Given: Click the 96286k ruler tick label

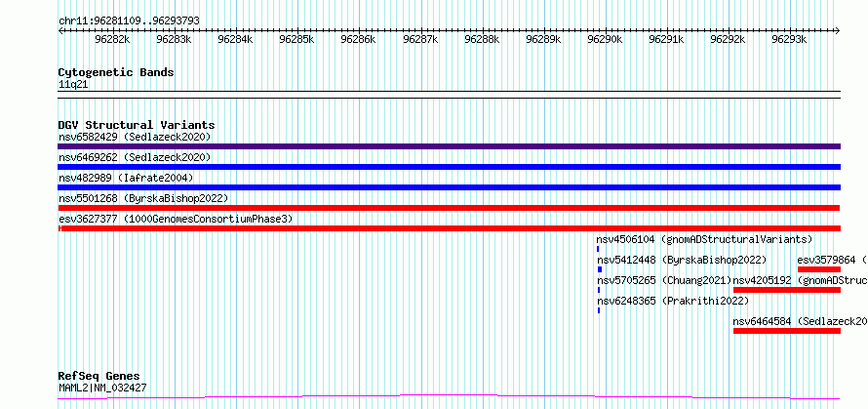Looking at the screenshot, I should (x=358, y=40).
